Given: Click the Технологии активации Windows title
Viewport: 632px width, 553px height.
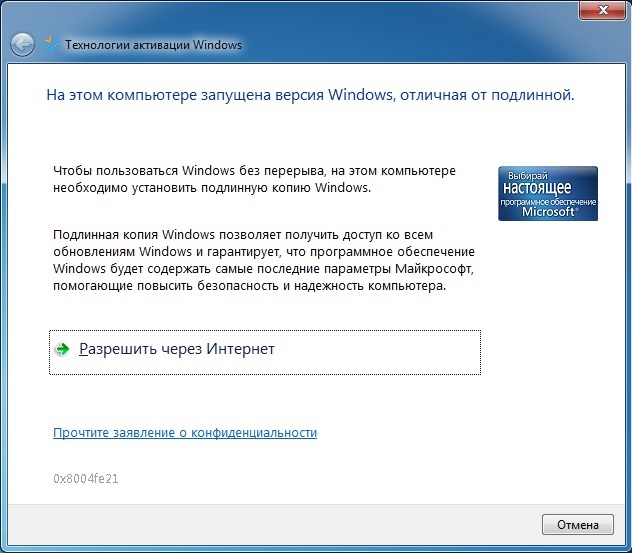Looking at the screenshot, I should pyautogui.click(x=154, y=44).
